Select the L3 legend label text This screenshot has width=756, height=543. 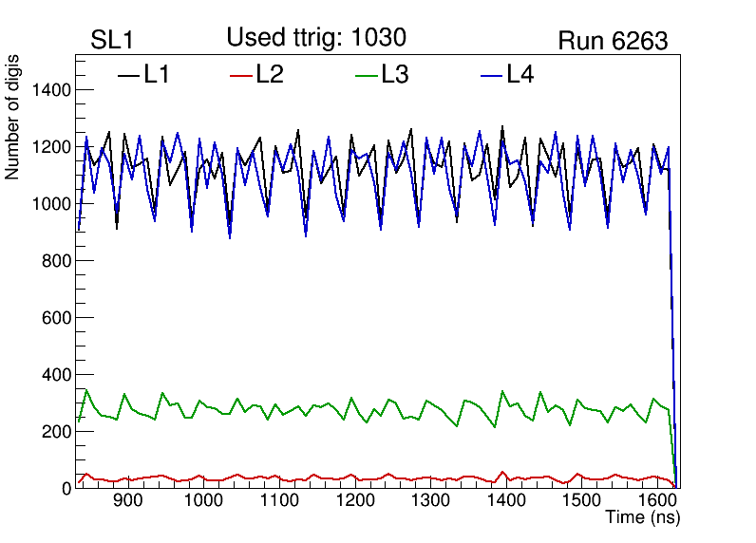click(395, 75)
